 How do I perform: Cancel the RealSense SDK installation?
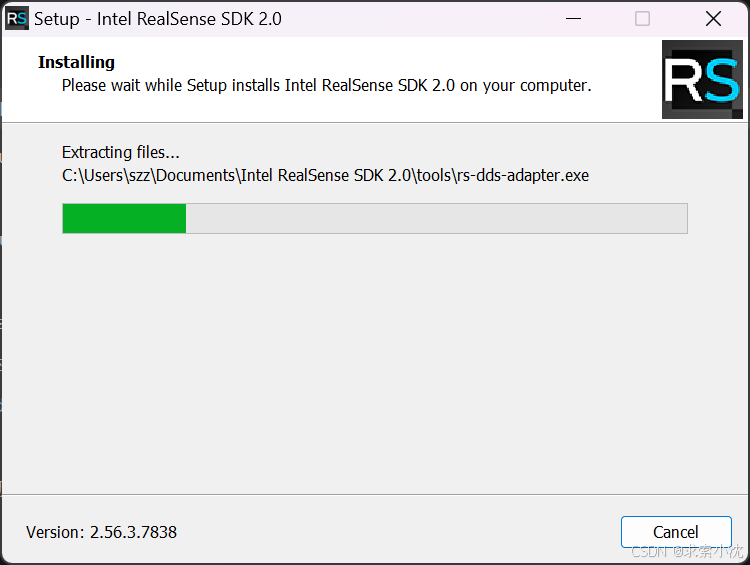pos(676,532)
